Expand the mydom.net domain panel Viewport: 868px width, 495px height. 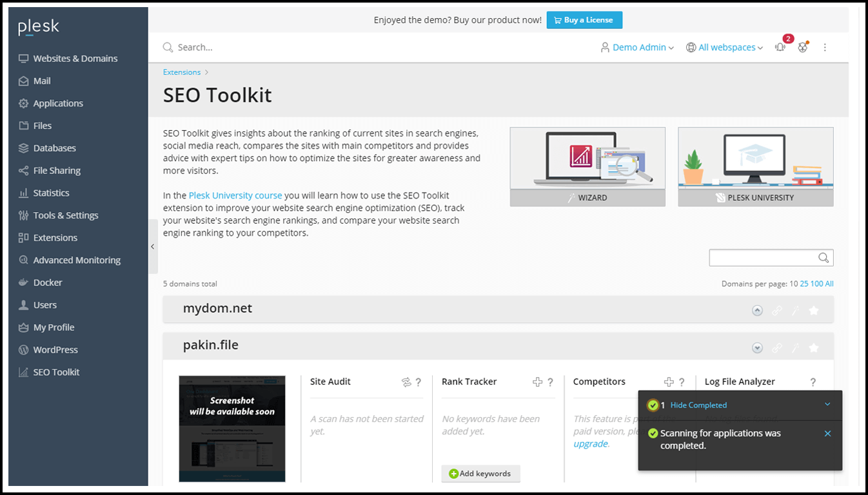click(758, 311)
